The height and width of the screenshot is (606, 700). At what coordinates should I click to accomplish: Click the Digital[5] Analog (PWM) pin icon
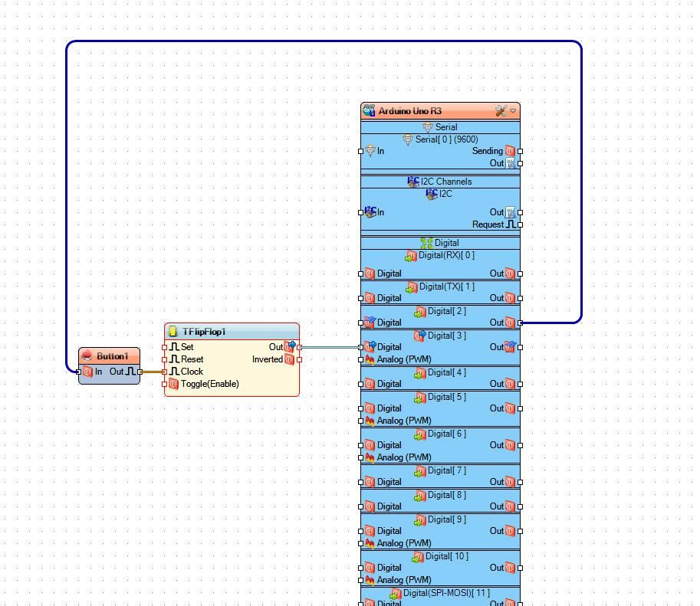pos(370,421)
